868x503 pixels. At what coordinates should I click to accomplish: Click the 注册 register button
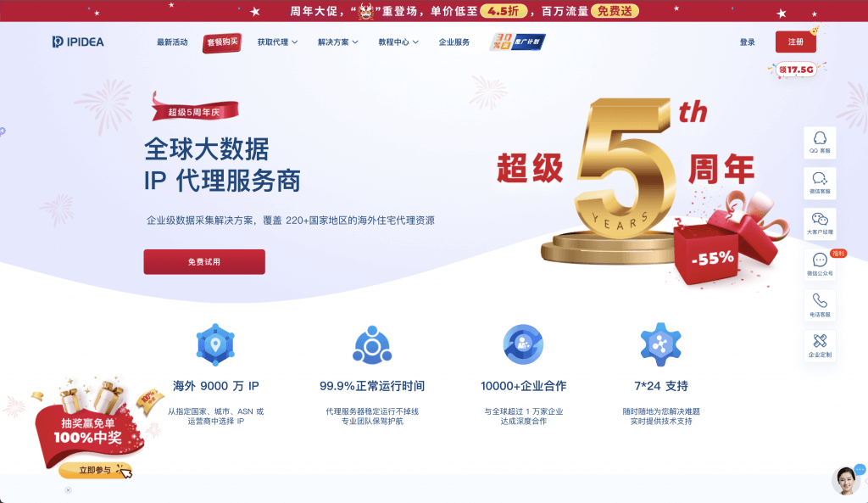(x=795, y=42)
